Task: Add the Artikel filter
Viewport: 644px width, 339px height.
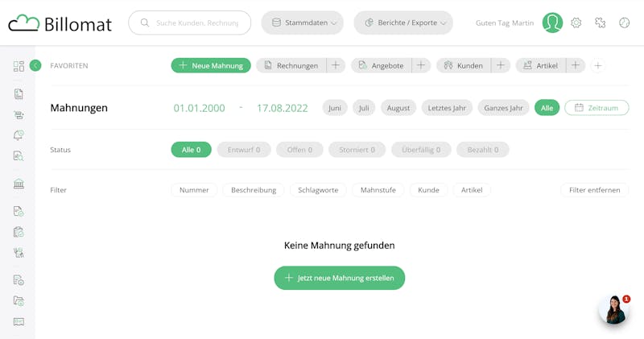Action: [472, 190]
